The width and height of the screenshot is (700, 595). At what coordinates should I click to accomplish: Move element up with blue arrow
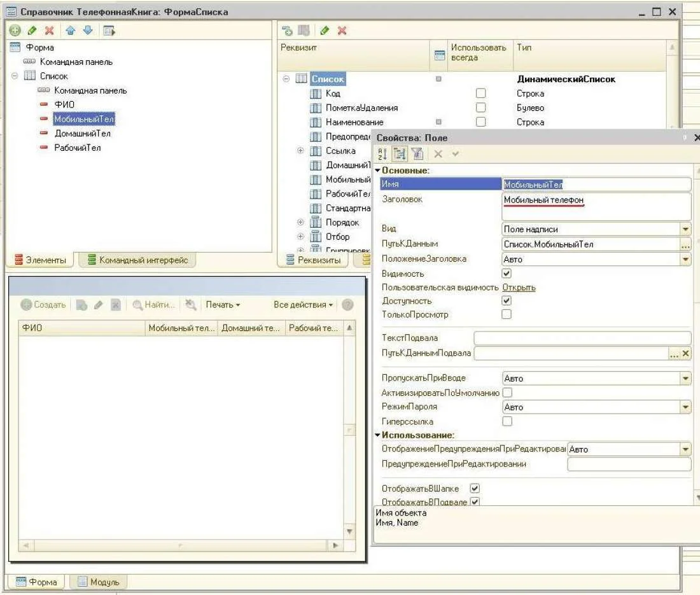(x=71, y=31)
